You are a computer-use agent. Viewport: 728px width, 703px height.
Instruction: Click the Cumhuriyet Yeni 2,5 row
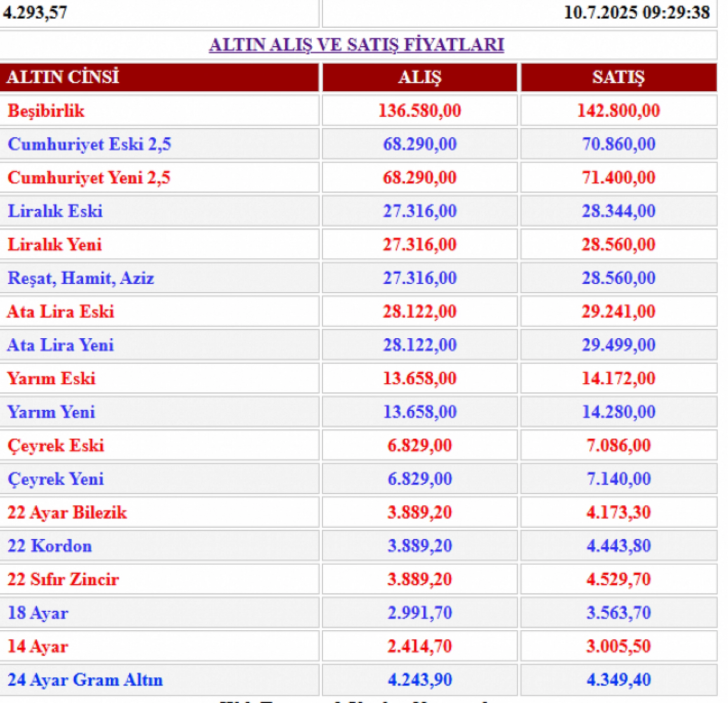coord(90,177)
